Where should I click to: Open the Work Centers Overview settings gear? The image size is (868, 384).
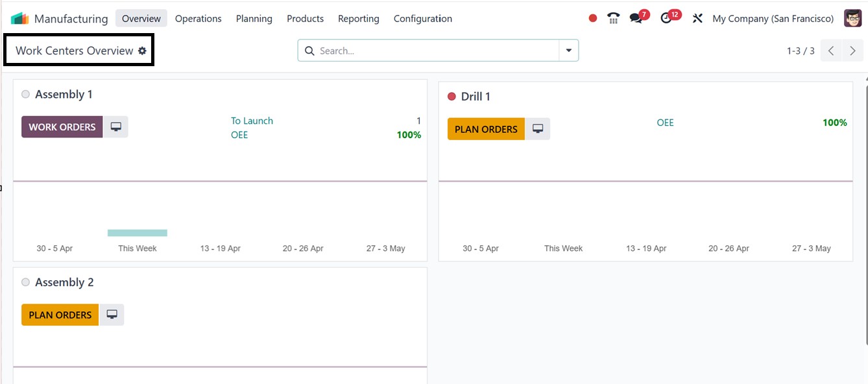(x=142, y=51)
